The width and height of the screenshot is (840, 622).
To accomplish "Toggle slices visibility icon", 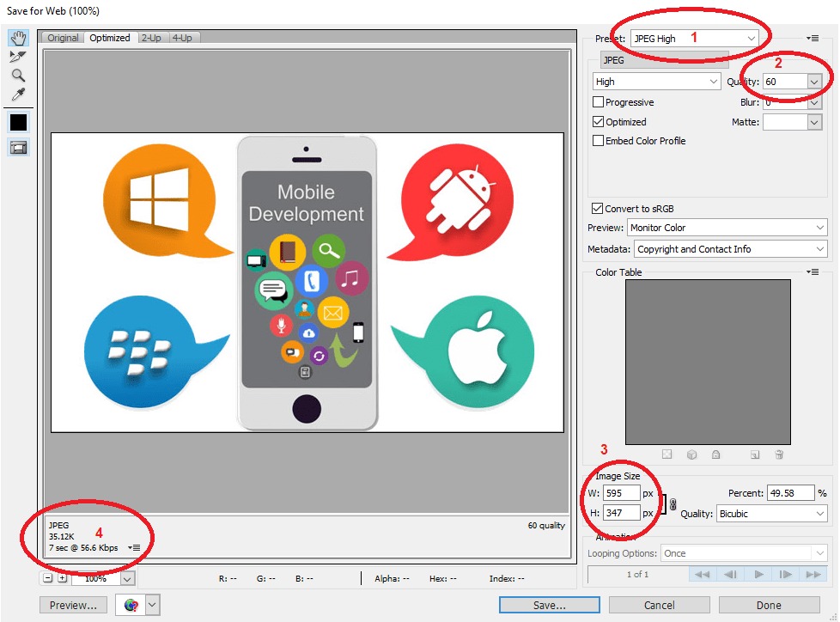I will coord(18,148).
